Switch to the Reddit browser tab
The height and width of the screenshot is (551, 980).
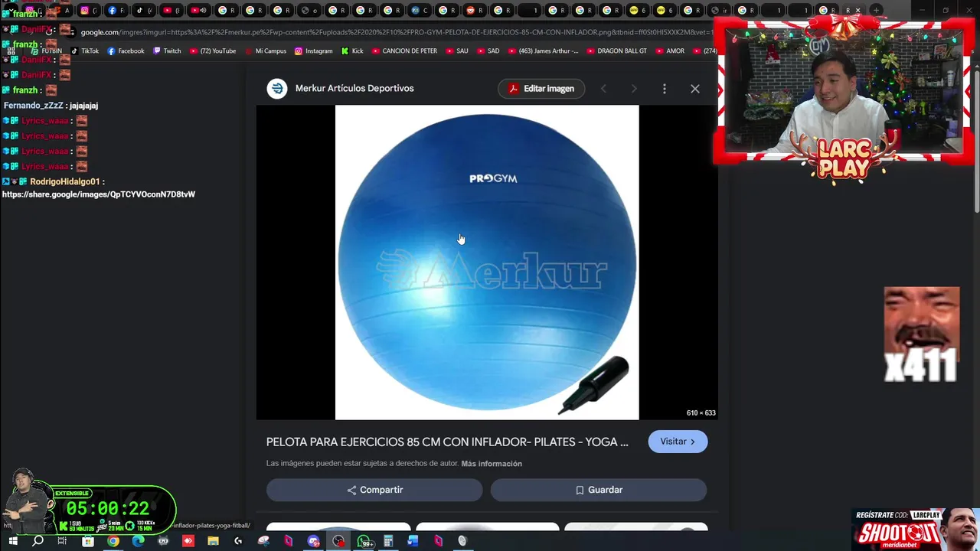point(475,10)
